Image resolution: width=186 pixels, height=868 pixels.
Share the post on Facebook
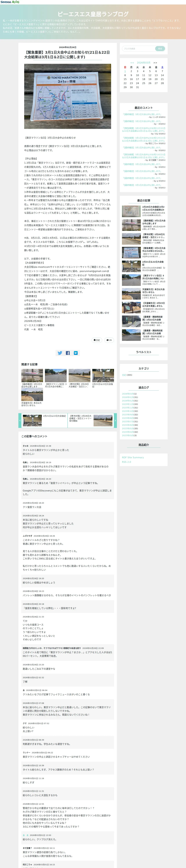click(68, 353)
